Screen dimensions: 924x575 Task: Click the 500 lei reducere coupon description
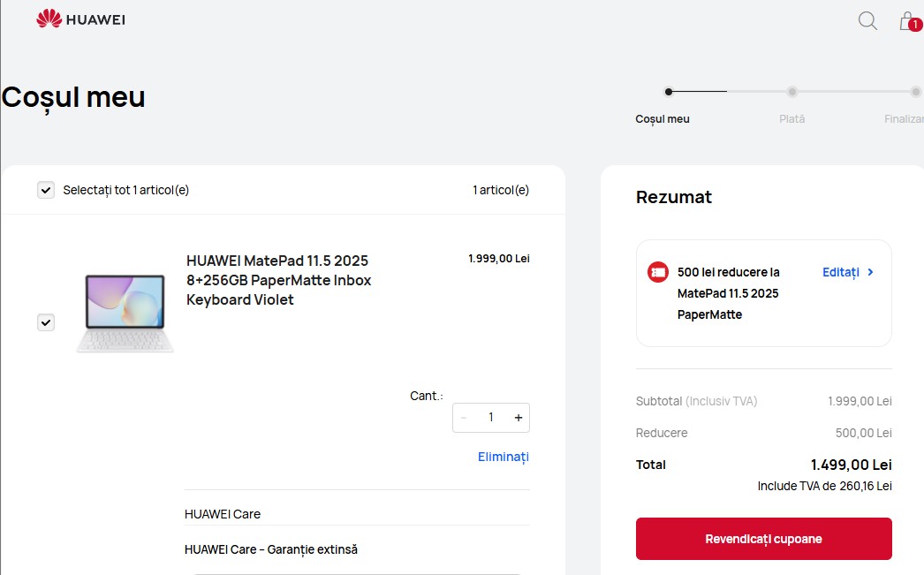coord(729,293)
